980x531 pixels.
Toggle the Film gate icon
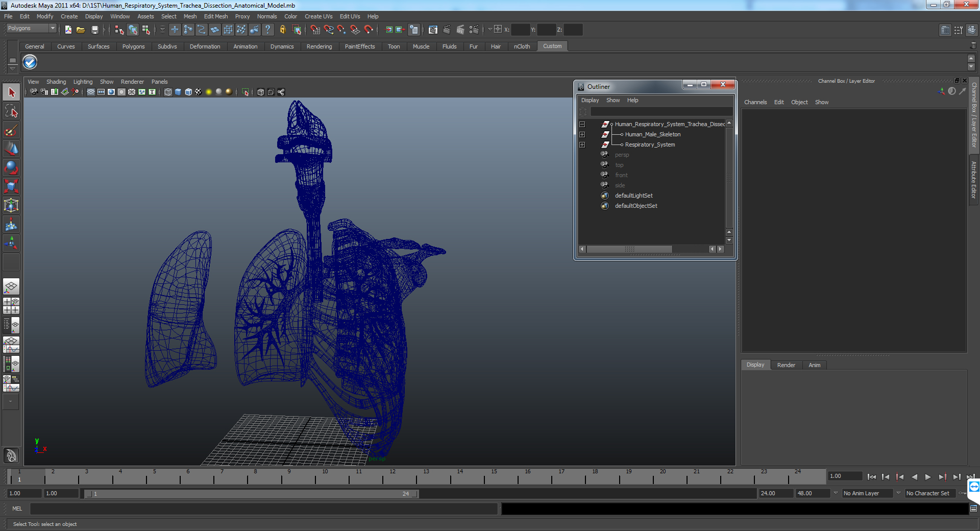coord(101,92)
